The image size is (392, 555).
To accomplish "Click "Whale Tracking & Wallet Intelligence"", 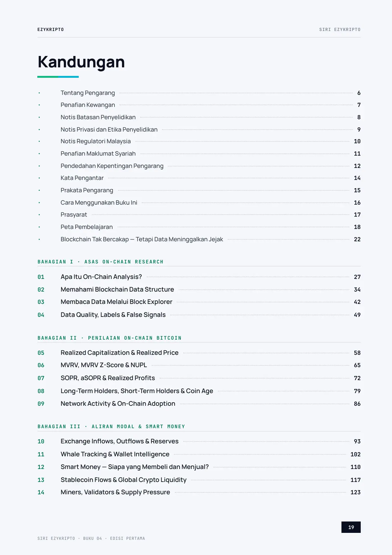I will pos(115,454).
